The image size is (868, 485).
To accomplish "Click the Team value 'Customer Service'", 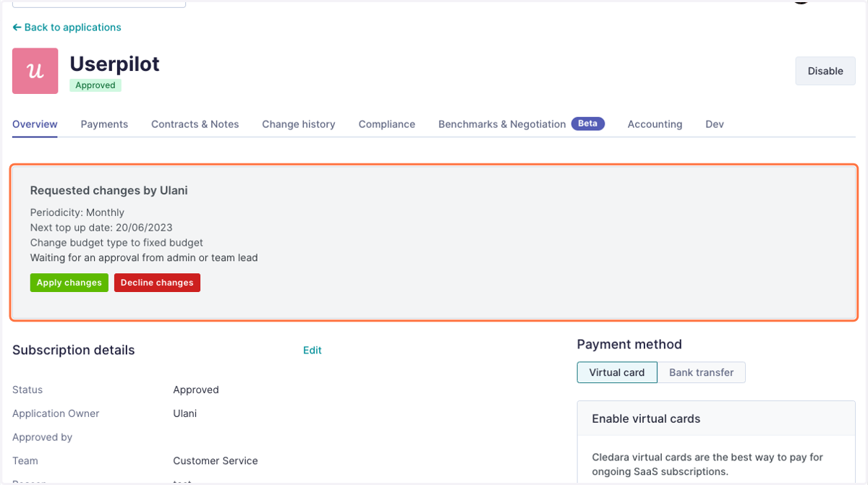I will pos(216,460).
